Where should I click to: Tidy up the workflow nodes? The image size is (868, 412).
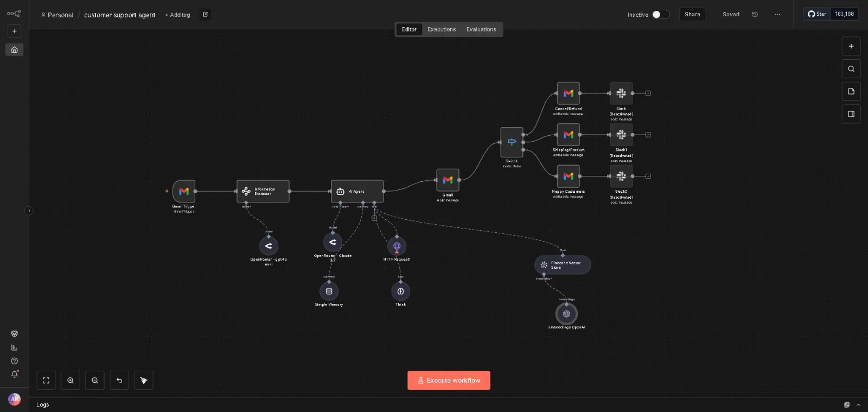144,381
